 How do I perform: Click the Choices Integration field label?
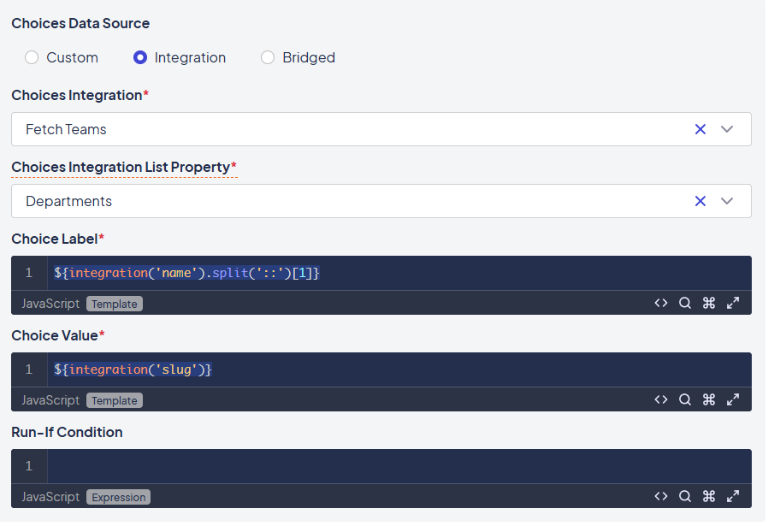80,95
